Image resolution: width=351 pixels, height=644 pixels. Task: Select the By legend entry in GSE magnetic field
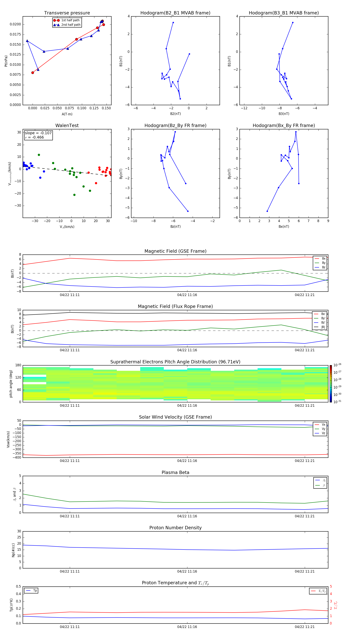[320, 263]
